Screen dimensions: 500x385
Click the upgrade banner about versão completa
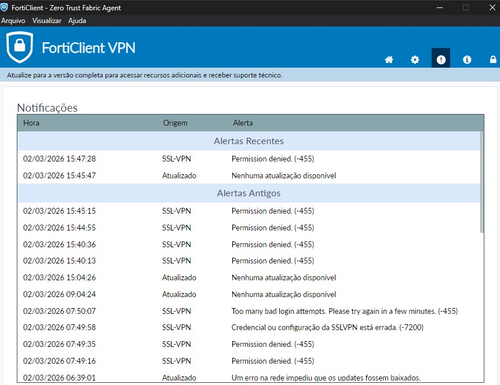click(x=144, y=75)
